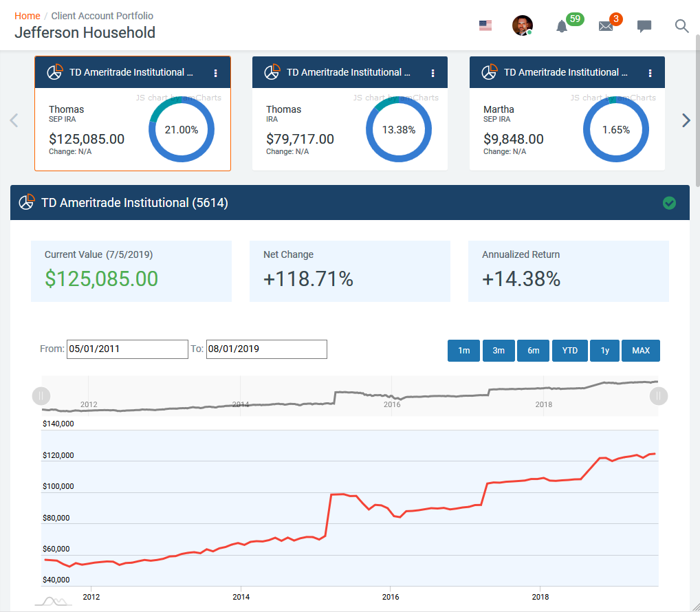This screenshot has width=700, height=612.
Task: Click the chart type icon below the graph
Action: [54, 601]
